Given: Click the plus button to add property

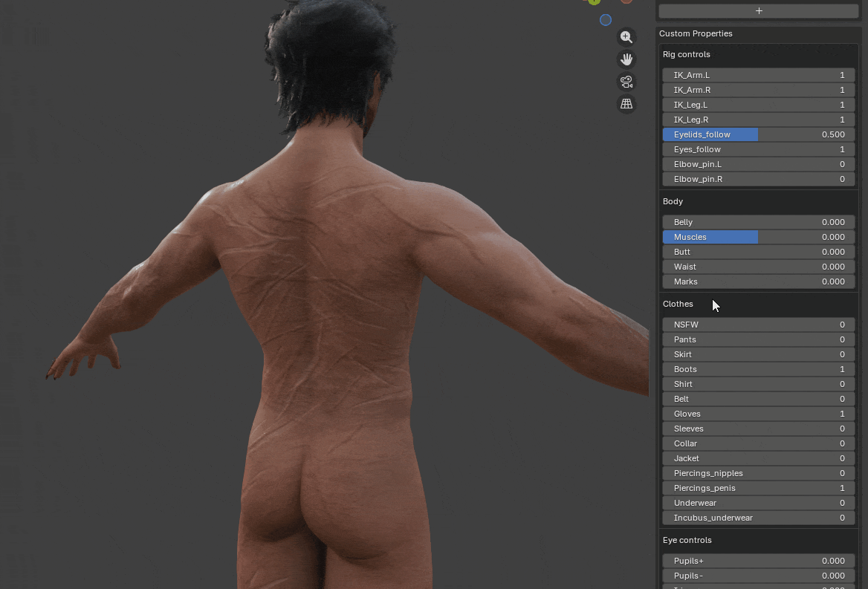Looking at the screenshot, I should [x=759, y=10].
